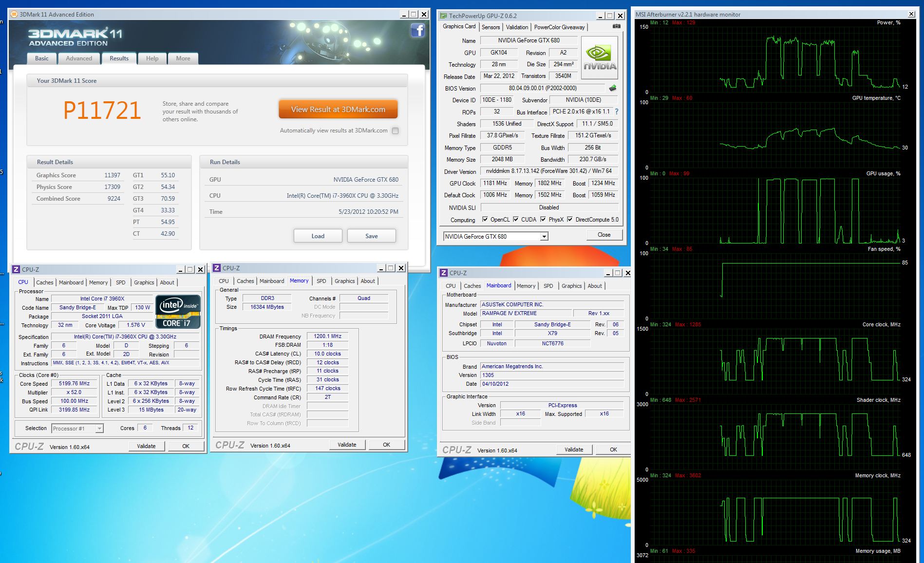Close the MSI Afterburner hardware monitor
Image resolution: width=924 pixels, height=563 pixels.
911,14
